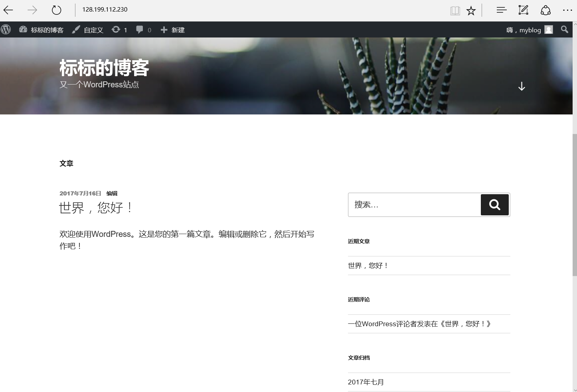Click the 又一个WordPress站点 tagline text
The image size is (577, 392).
tap(99, 85)
